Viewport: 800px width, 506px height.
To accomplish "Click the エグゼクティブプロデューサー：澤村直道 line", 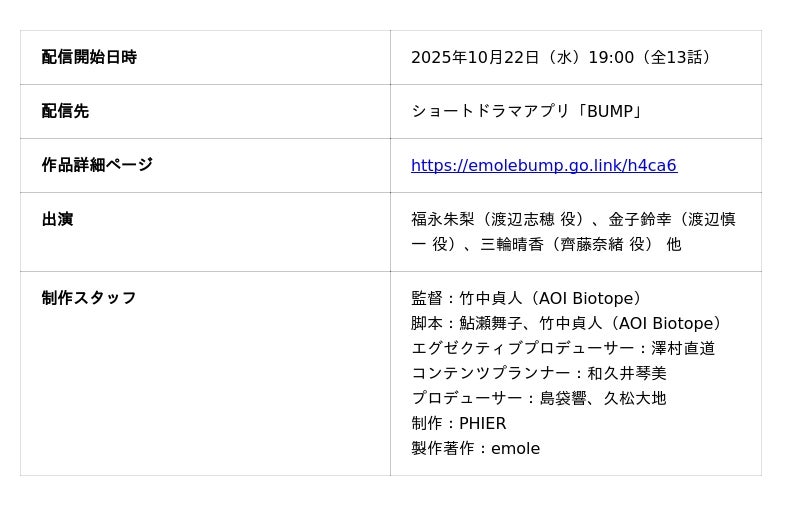I will [x=563, y=349].
